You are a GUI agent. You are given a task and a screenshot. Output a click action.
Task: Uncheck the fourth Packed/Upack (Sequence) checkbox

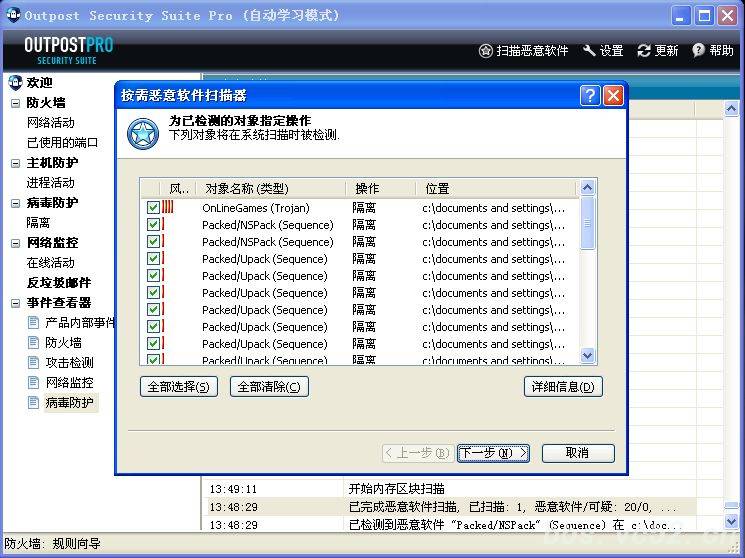(x=153, y=310)
